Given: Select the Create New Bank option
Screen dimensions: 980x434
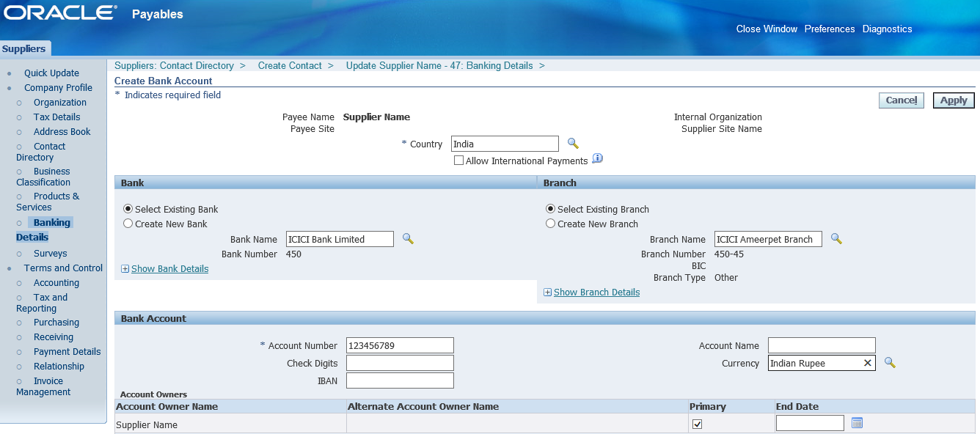Looking at the screenshot, I should [128, 224].
